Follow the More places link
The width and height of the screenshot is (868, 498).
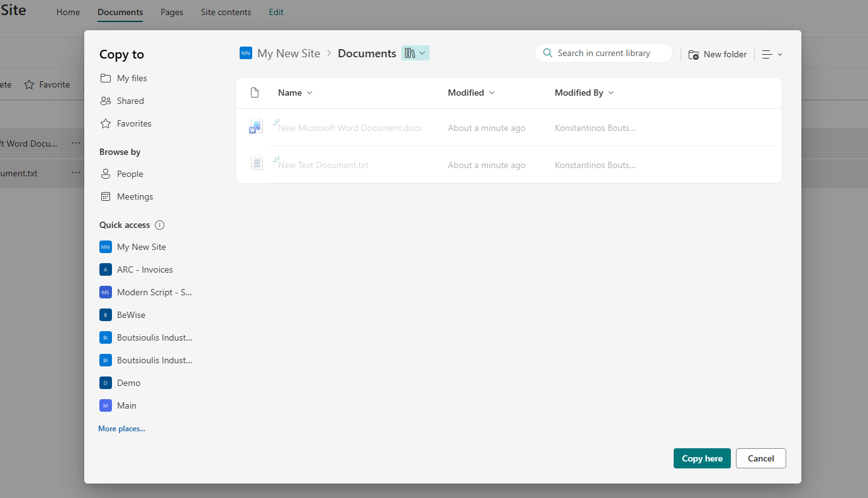point(121,429)
